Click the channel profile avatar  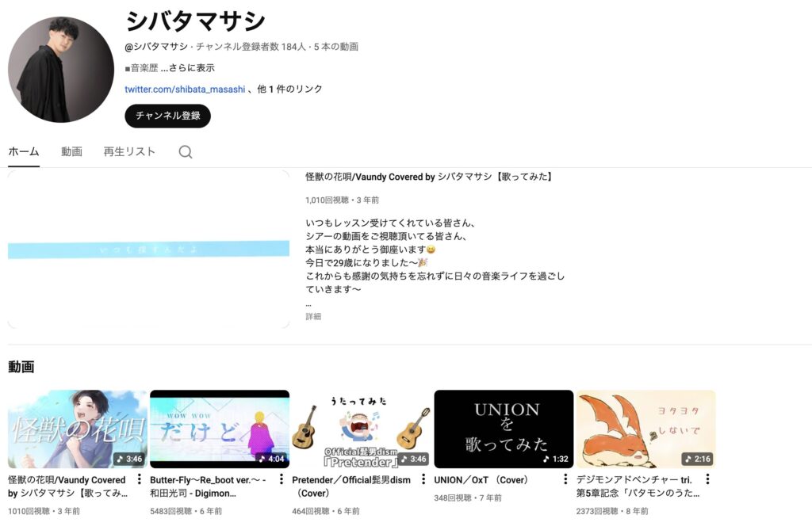[61, 70]
